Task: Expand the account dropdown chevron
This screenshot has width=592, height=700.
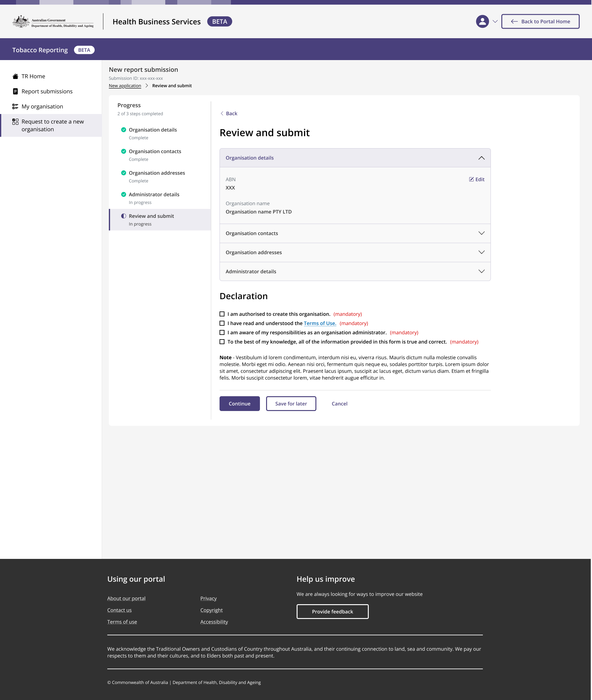Action: [x=495, y=22]
